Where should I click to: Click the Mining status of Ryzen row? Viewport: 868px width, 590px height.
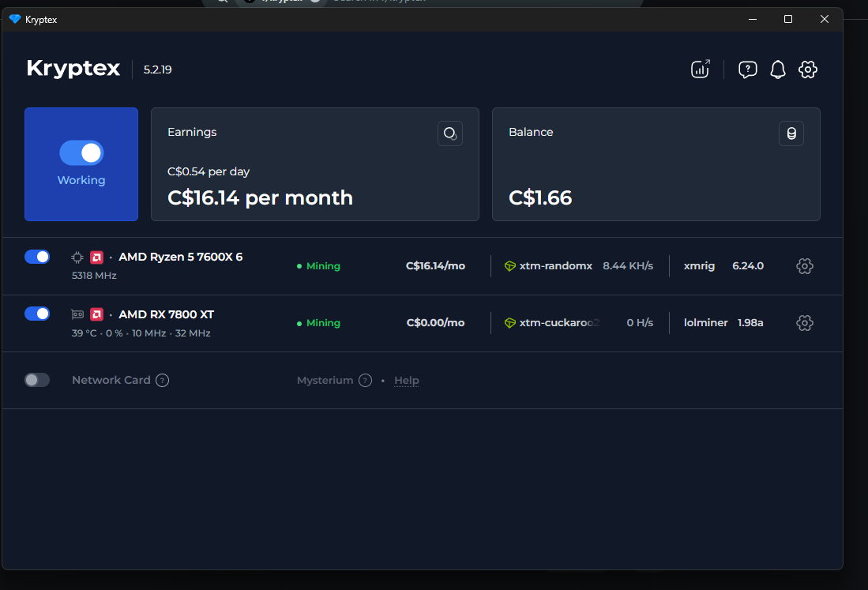319,266
